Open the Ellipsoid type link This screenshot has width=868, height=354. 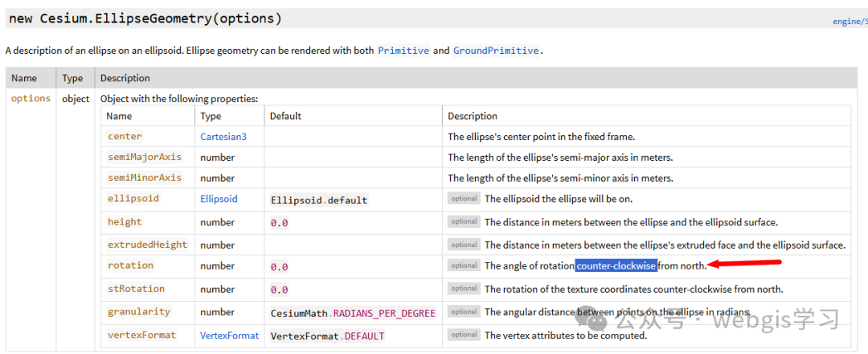point(219,199)
